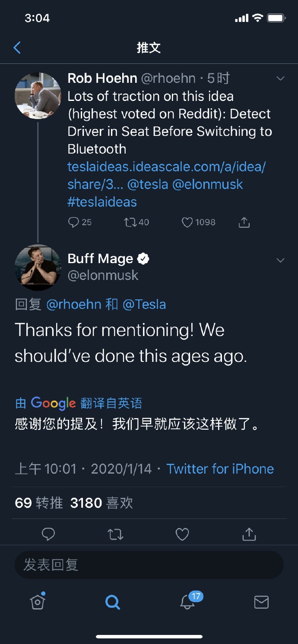298x644 pixels.
Task: Go to Home tab
Action: click(x=38, y=602)
